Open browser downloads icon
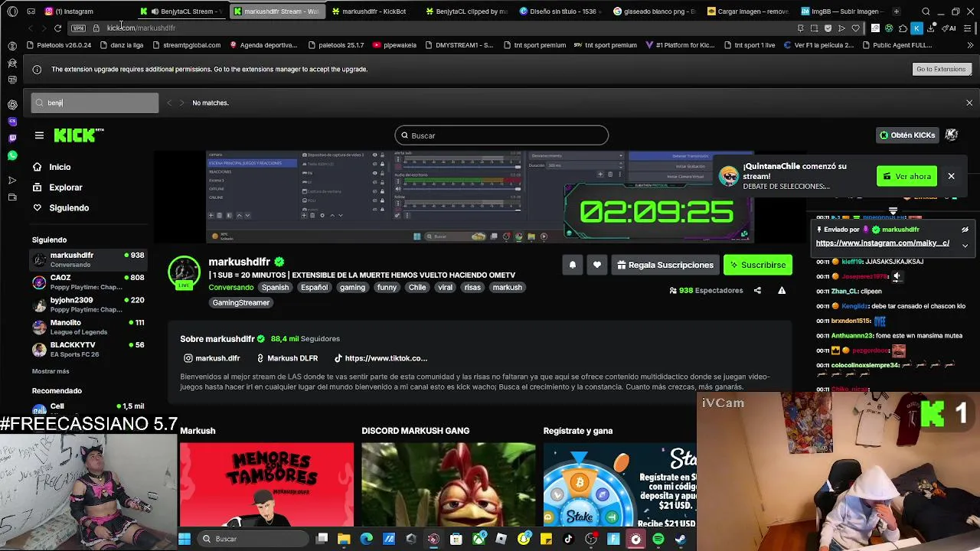The width and height of the screenshot is (980, 551). tap(930, 28)
